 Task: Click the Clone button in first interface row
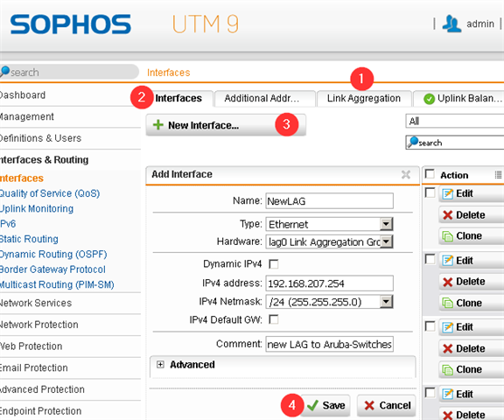click(472, 236)
